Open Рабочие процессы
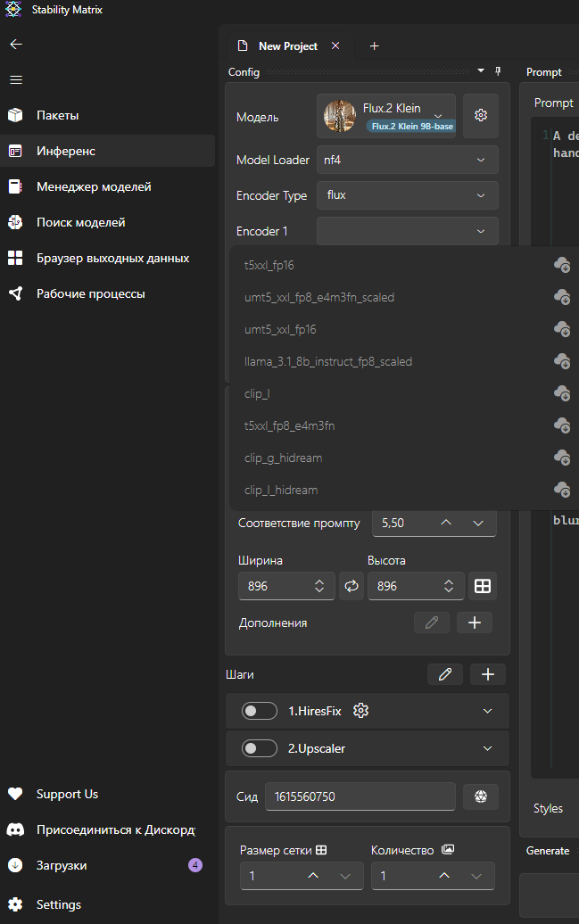 pos(107,293)
